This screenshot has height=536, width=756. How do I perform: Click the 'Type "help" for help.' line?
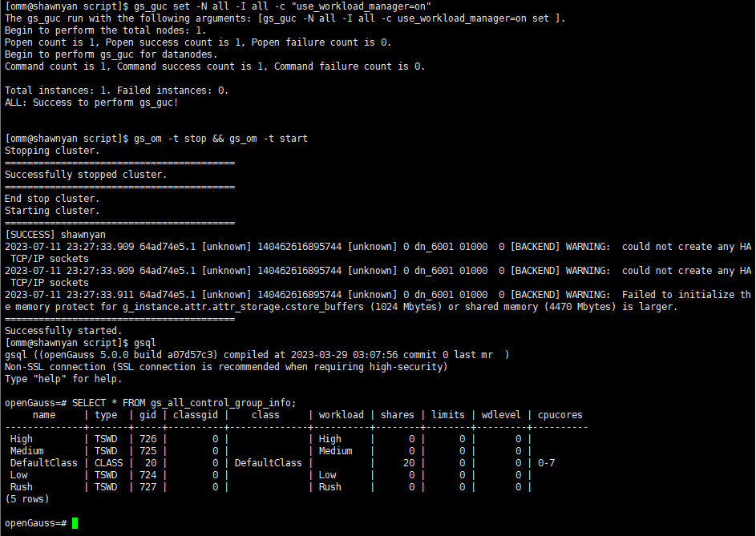point(63,379)
